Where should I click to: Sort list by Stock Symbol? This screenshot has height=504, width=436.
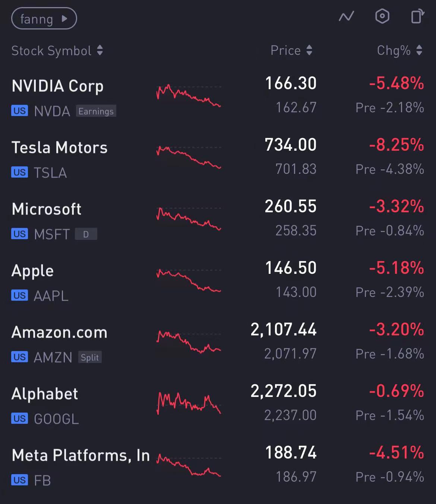[57, 51]
